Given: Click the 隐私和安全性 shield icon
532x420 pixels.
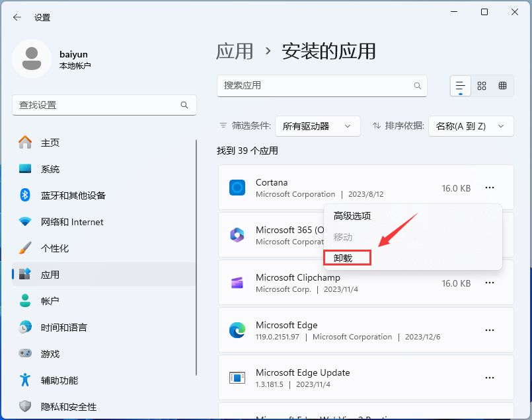Looking at the screenshot, I should 25,406.
